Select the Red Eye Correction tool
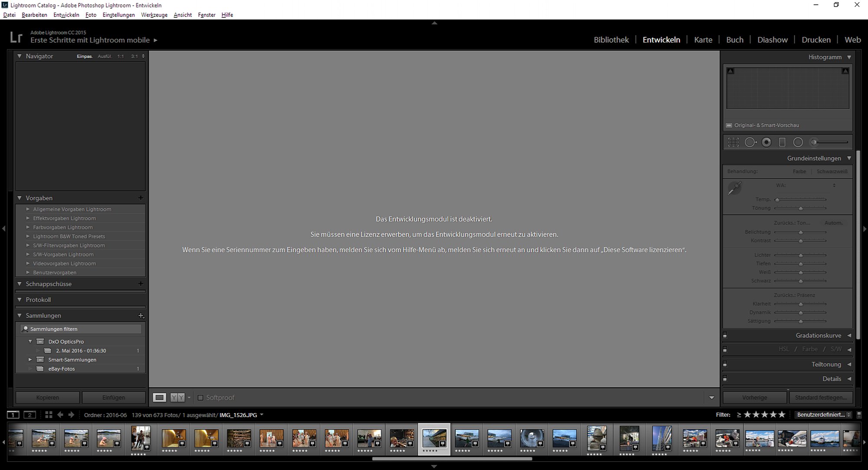The image size is (868, 470). (x=766, y=142)
